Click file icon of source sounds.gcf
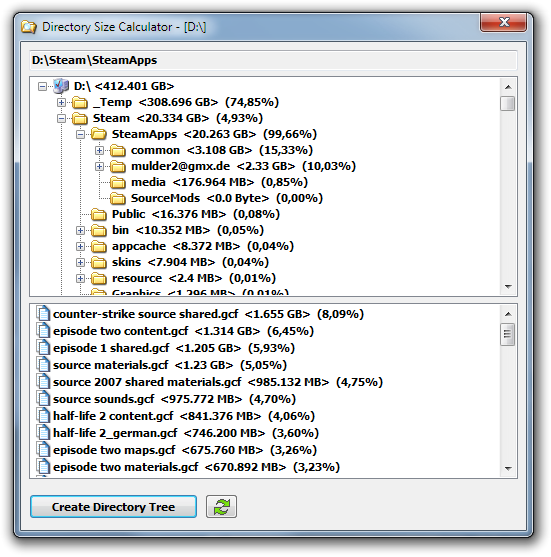This screenshot has height=557, width=551. click(43, 399)
